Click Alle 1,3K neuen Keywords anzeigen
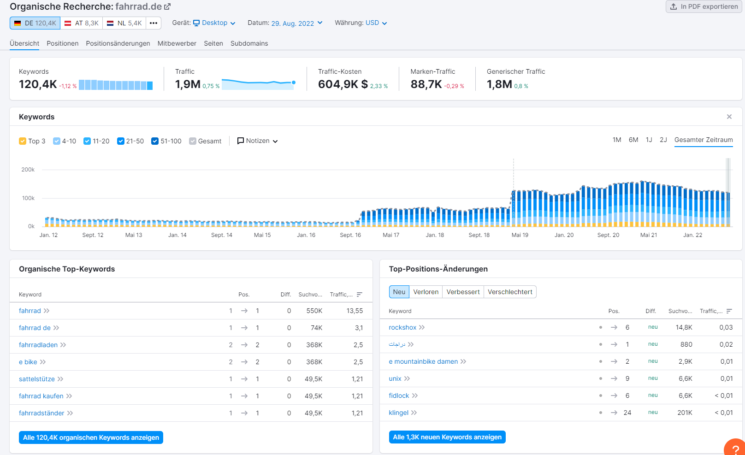This screenshot has width=745, height=455. coord(447,437)
